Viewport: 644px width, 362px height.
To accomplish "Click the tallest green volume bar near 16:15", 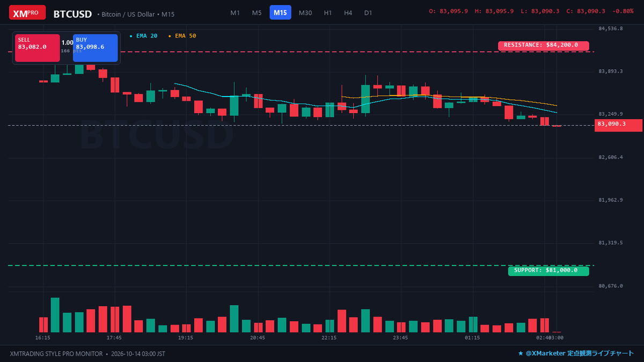I will [55, 315].
